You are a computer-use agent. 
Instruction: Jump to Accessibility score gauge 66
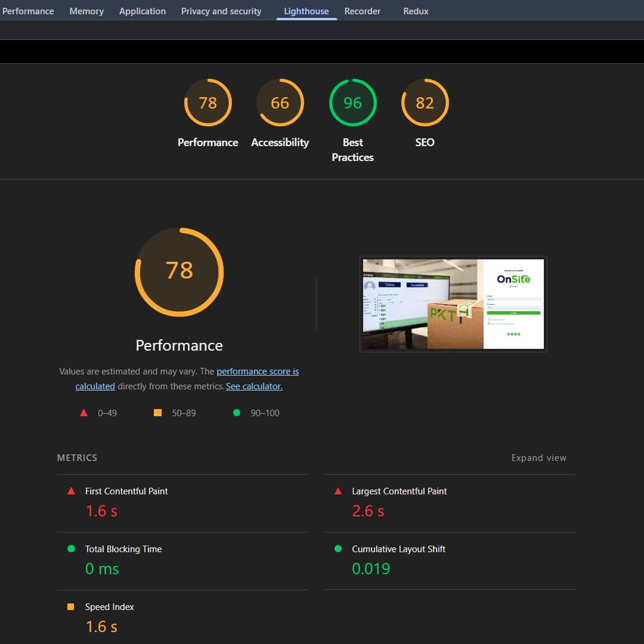click(x=280, y=103)
